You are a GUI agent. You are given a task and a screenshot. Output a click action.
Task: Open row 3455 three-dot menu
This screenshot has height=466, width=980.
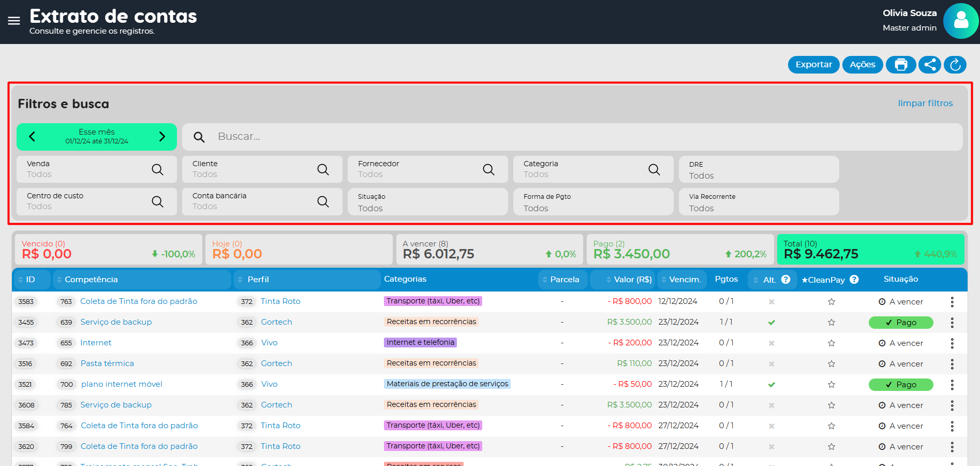[952, 323]
